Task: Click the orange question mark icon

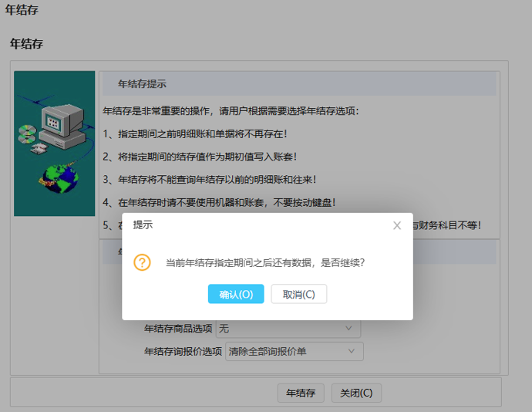Action: click(x=142, y=262)
